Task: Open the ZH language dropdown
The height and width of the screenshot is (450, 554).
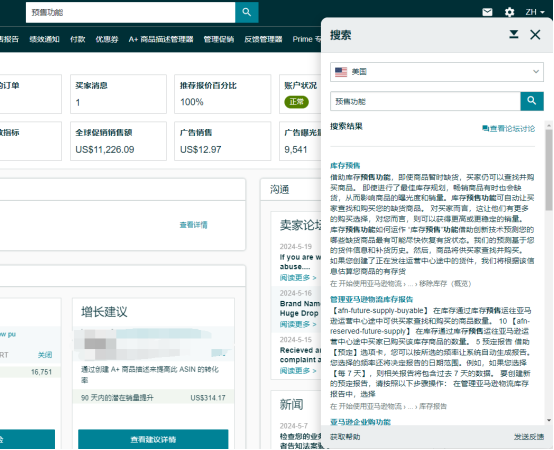Action: [x=535, y=12]
